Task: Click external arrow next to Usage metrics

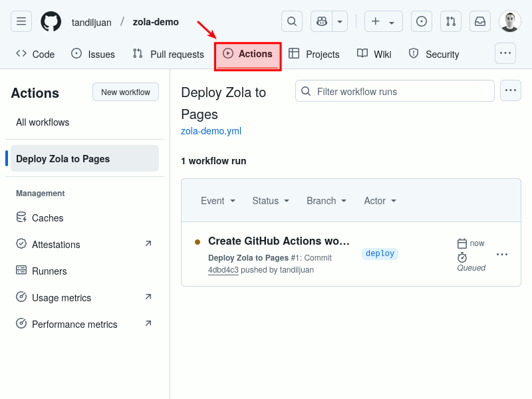Action: tap(148, 297)
